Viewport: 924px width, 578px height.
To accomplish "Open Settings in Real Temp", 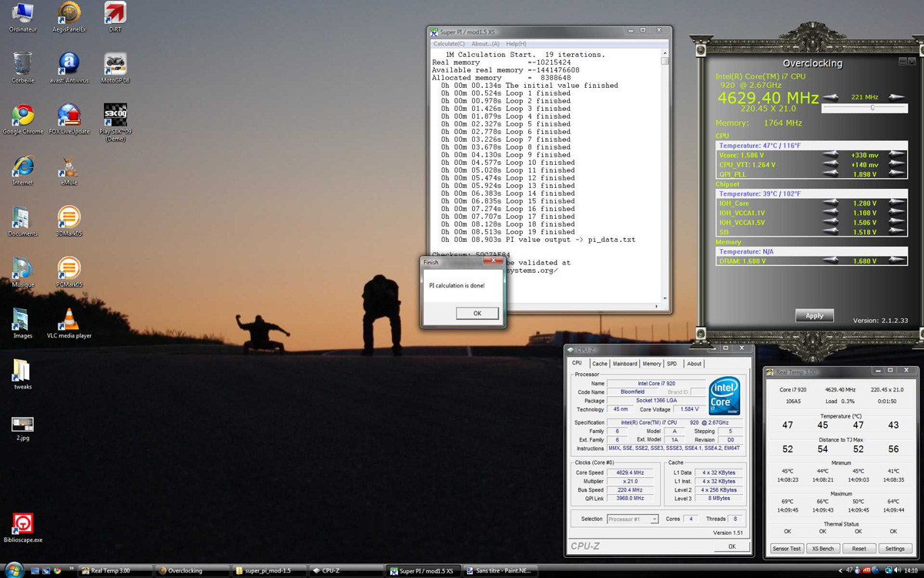I will pos(895,549).
